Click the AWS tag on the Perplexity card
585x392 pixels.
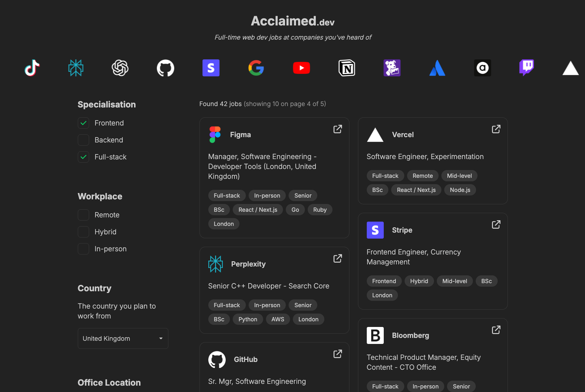click(x=278, y=319)
